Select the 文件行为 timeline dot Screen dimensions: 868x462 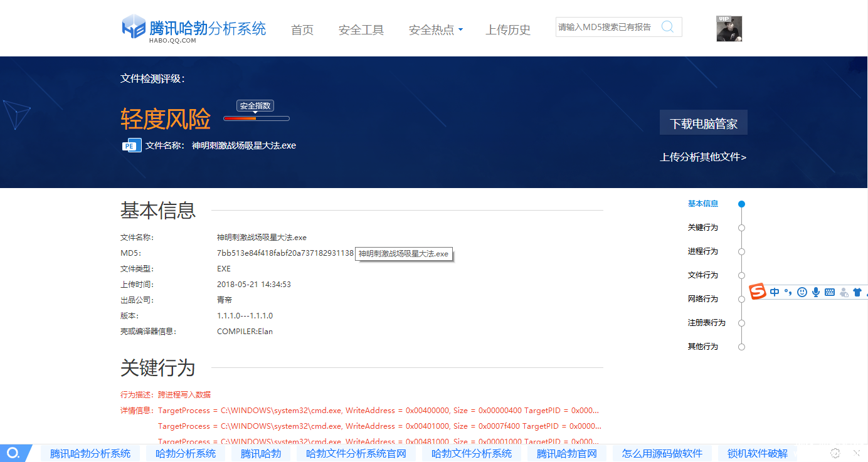[741, 275]
